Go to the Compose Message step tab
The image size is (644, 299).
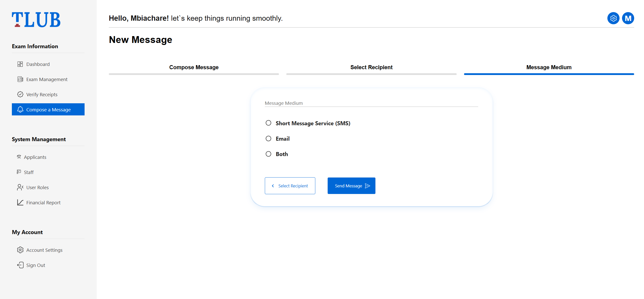194,67
